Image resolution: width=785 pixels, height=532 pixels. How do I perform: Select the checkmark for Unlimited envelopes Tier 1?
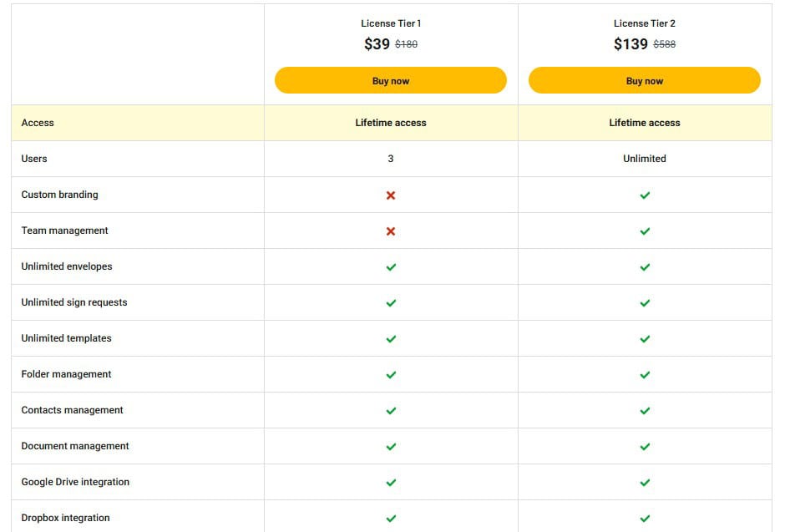(x=390, y=266)
